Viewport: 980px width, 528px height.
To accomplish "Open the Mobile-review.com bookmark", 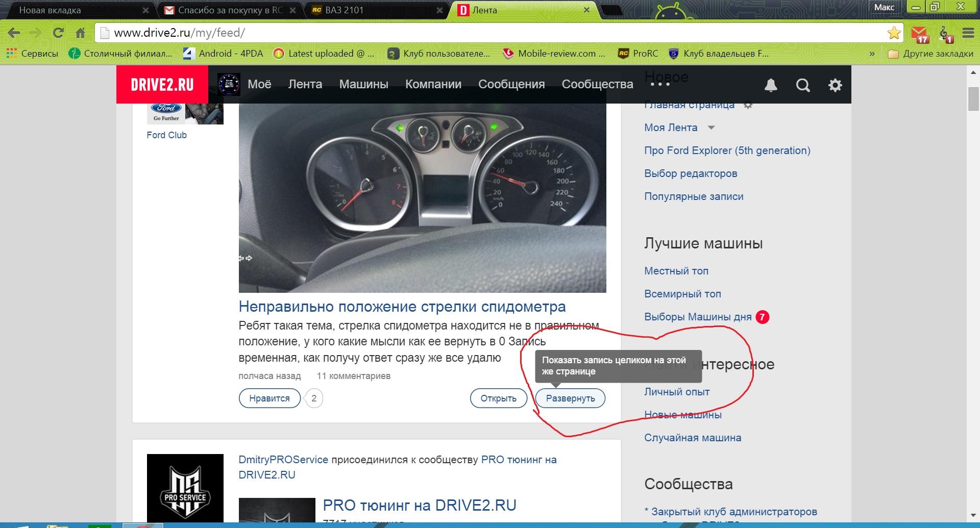I will tap(554, 54).
